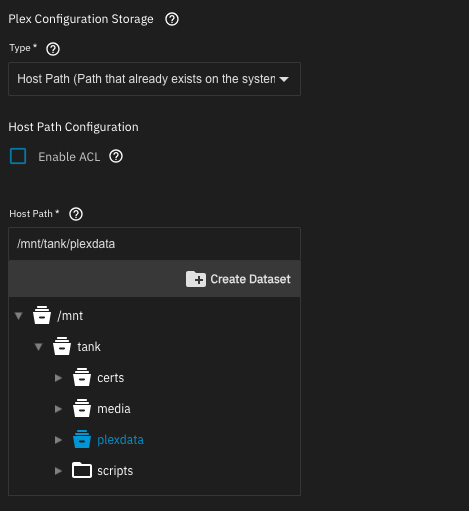Collapse the tank tree node
Screen dimensions: 469x511
(x=39, y=347)
